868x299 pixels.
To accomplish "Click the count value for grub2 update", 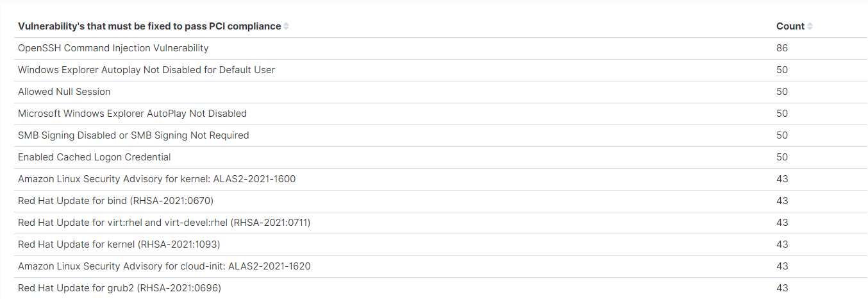I will tap(781, 288).
